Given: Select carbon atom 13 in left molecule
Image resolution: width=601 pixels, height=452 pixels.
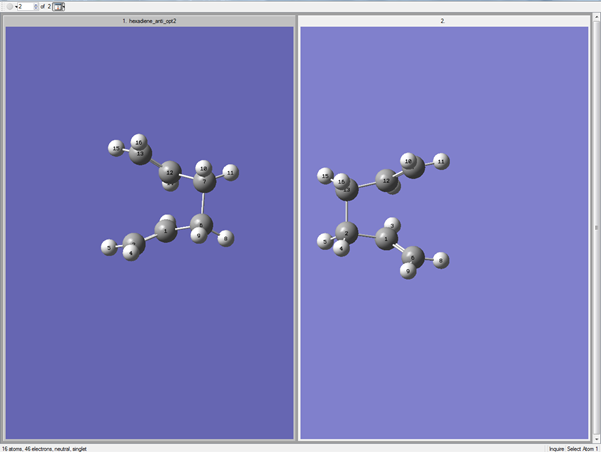Looking at the screenshot, I should pos(140,153).
